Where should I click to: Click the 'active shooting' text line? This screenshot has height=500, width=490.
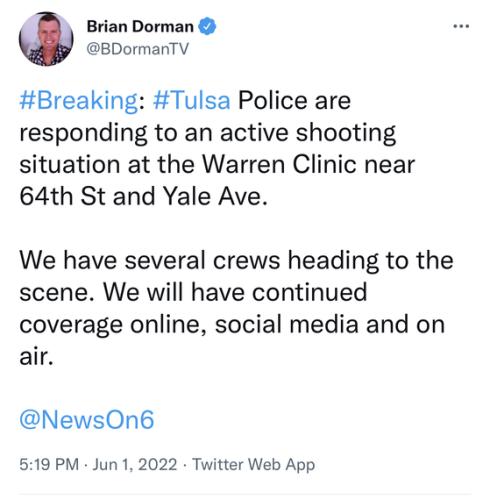pyautogui.click(x=208, y=133)
